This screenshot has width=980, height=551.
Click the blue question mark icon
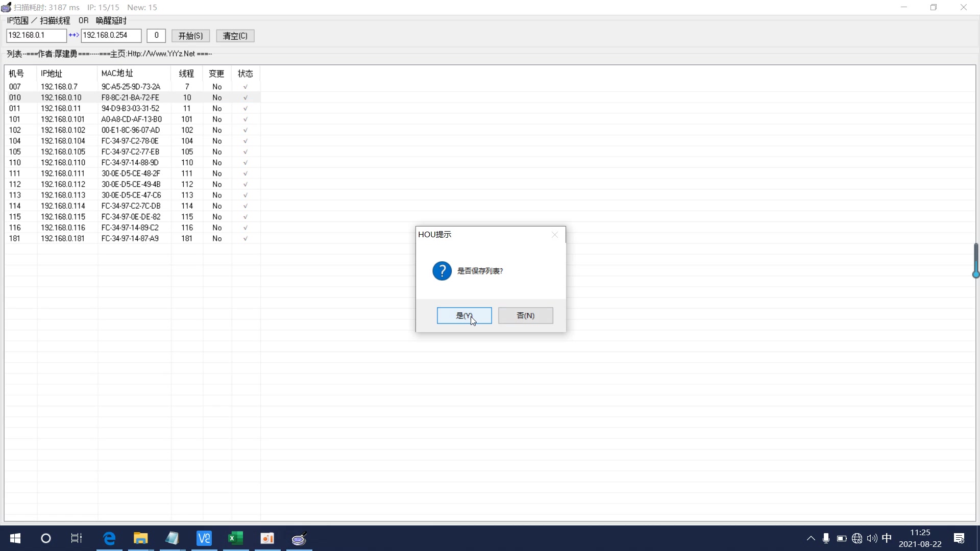(442, 271)
